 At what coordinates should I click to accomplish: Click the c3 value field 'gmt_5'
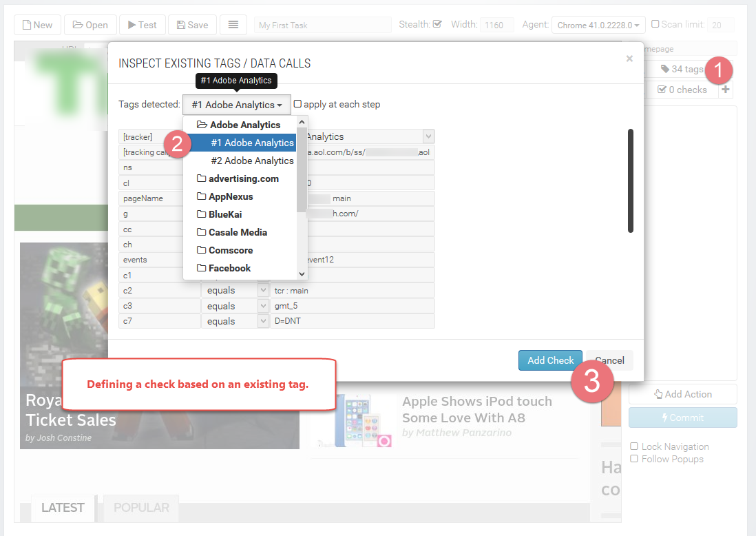[x=353, y=306]
